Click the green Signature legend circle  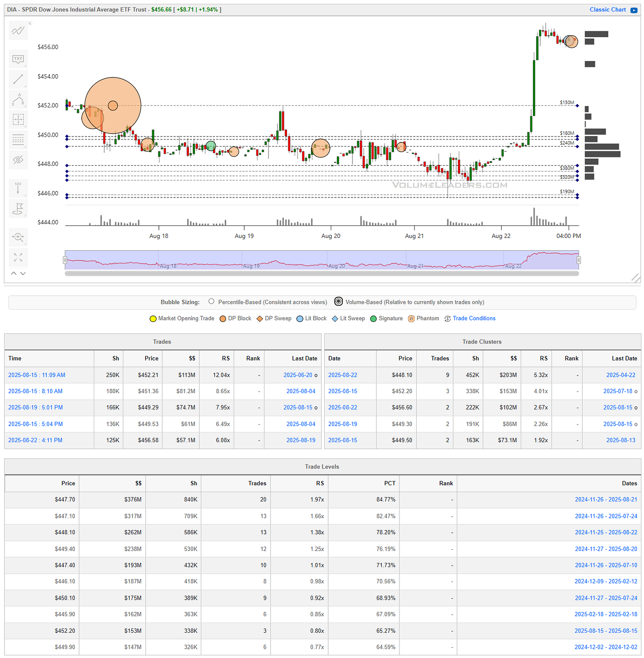tap(374, 319)
